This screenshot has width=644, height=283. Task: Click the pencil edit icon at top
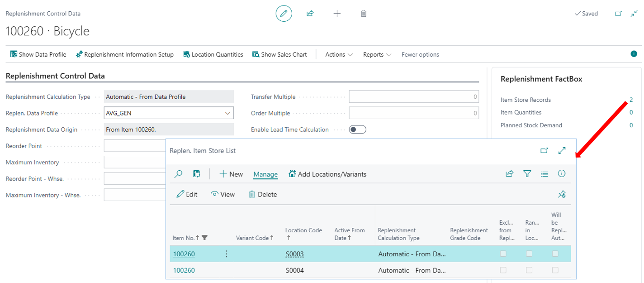[x=284, y=14]
